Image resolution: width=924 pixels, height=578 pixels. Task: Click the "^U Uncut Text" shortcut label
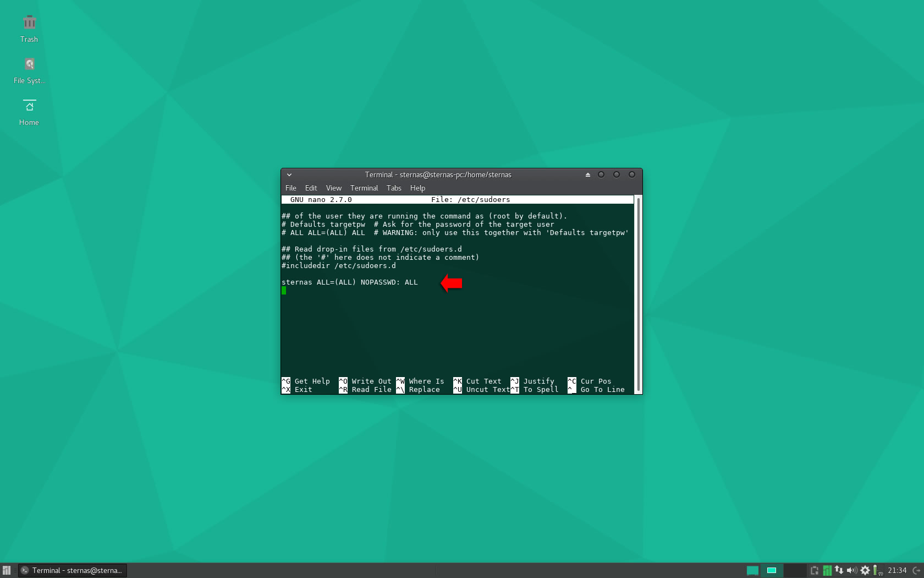click(482, 390)
